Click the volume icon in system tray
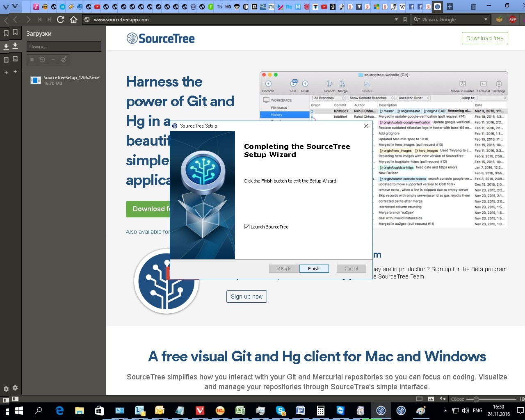Screen dimensions: 525x420 coord(466,411)
